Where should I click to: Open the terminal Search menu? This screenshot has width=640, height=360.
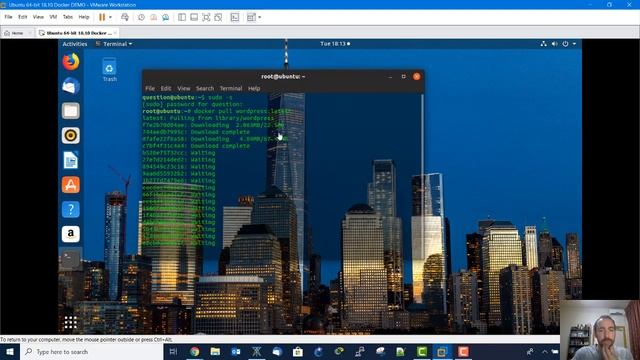click(x=204, y=88)
